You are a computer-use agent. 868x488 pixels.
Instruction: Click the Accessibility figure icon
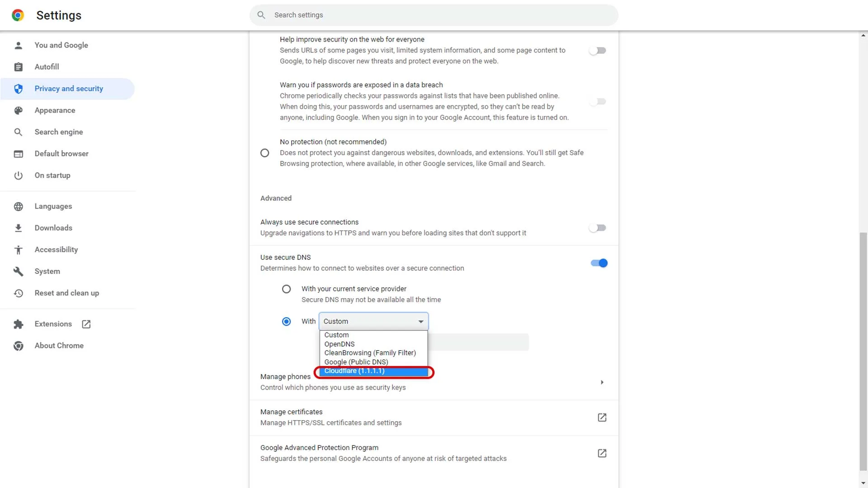pyautogui.click(x=19, y=250)
